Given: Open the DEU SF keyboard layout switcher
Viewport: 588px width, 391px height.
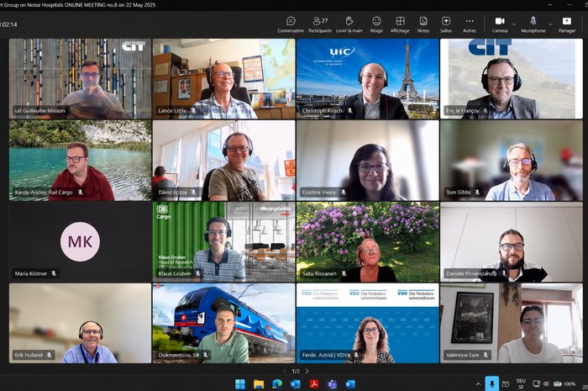Looking at the screenshot, I should pyautogui.click(x=521, y=384).
